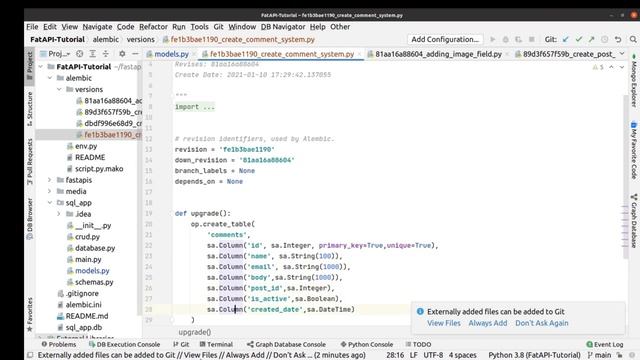Open the Event Log in status bar
This screenshot has height=360, width=640.
coord(605,344)
